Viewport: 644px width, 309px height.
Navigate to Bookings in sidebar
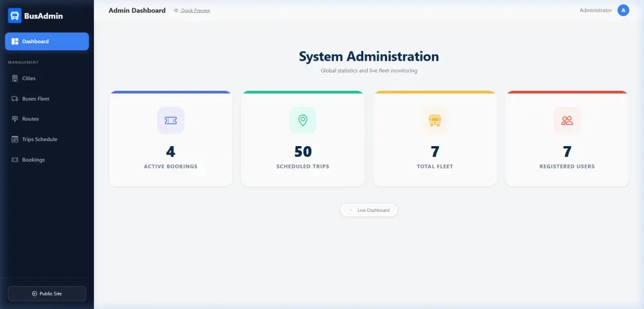(47, 160)
